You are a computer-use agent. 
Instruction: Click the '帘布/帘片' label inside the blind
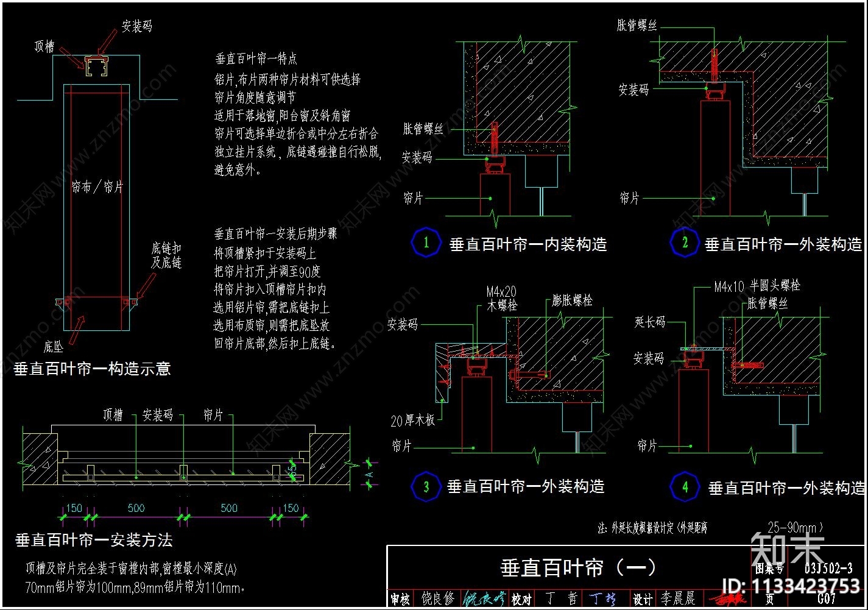[97, 187]
